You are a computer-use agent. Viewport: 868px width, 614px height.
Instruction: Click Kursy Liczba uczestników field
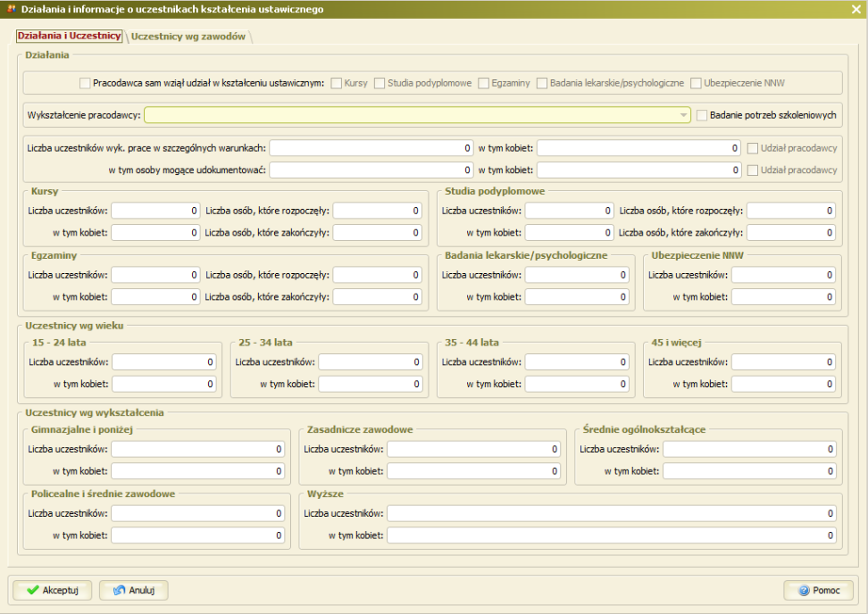155,211
